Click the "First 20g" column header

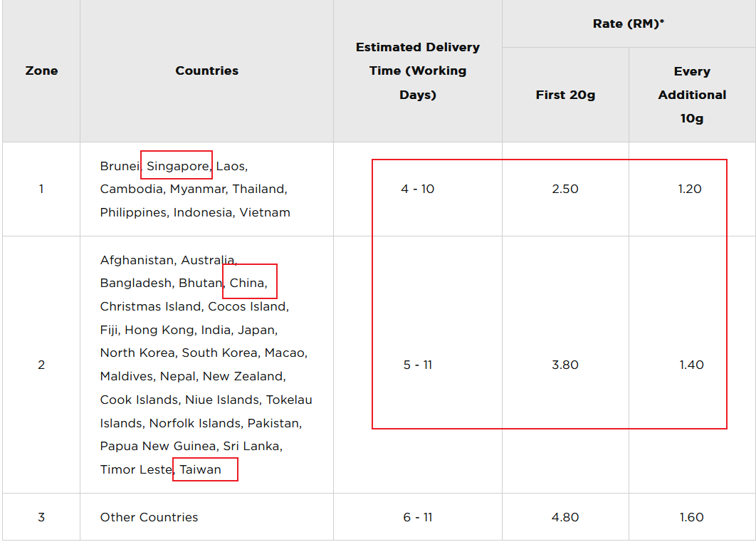pos(565,95)
